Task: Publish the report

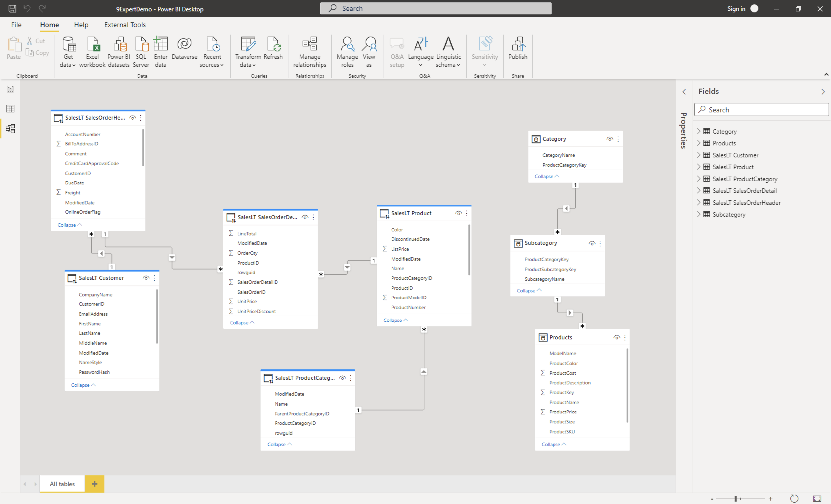Action: [518, 48]
